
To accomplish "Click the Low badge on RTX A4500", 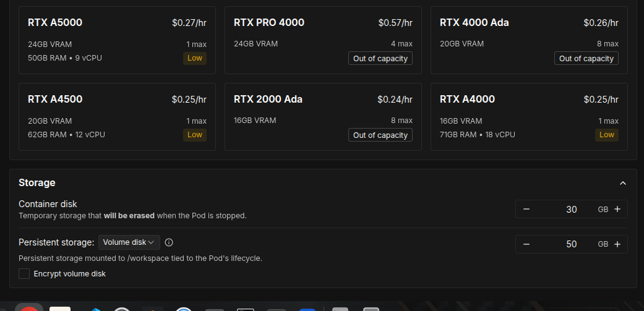I will click(195, 135).
